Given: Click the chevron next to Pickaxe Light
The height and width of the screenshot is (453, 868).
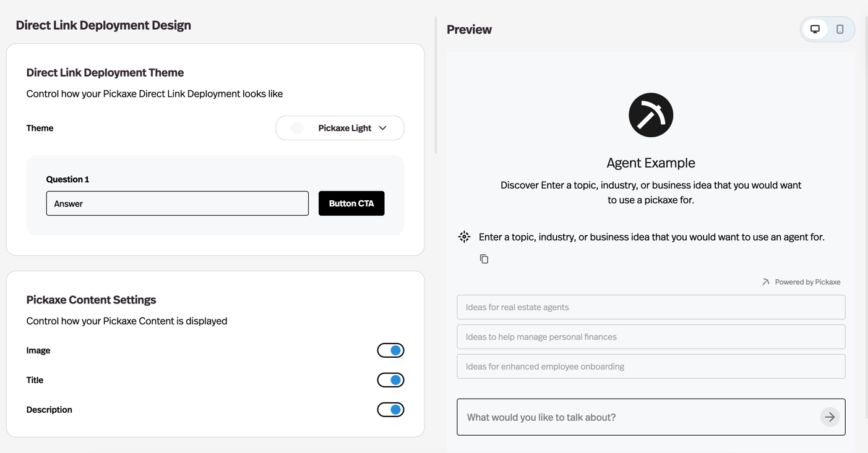Looking at the screenshot, I should pos(382,128).
